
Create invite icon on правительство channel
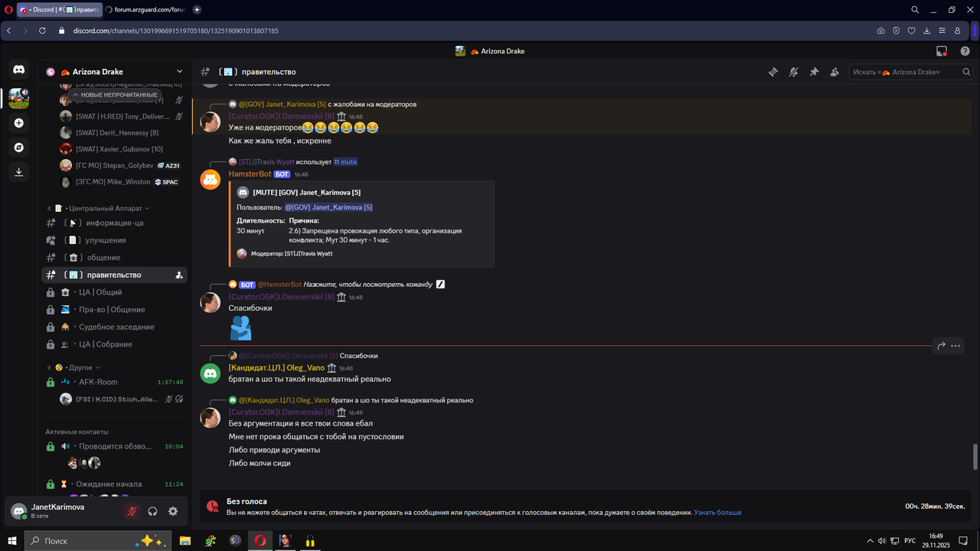pos(179,275)
